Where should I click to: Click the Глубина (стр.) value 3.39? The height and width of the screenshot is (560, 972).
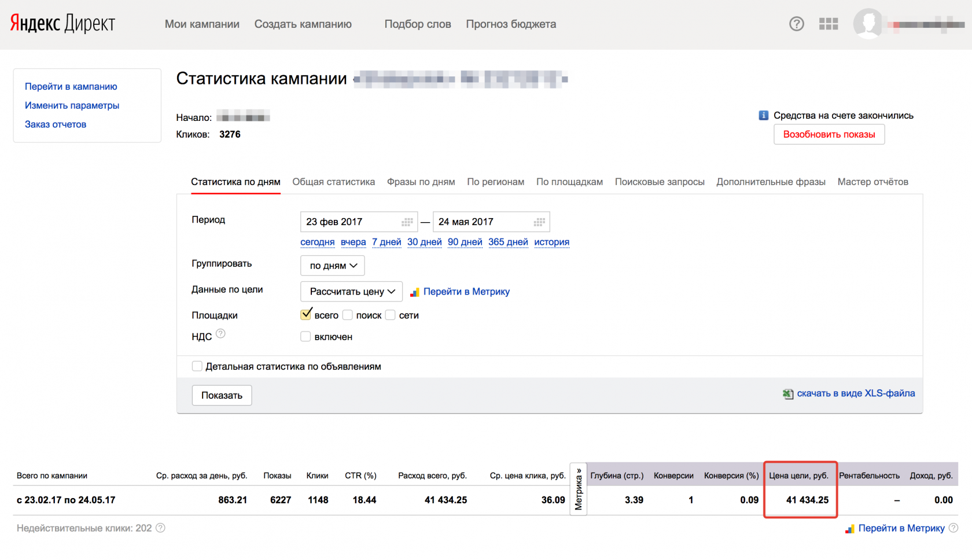pos(634,500)
